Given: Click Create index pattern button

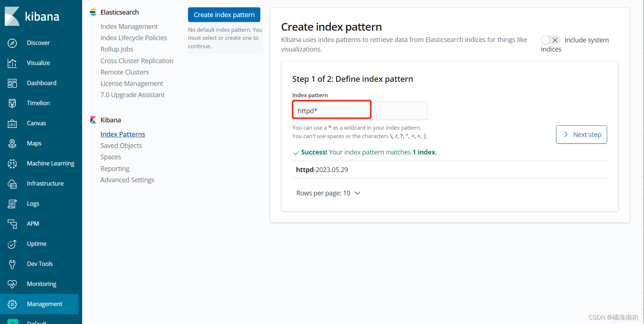Looking at the screenshot, I should click(x=224, y=15).
